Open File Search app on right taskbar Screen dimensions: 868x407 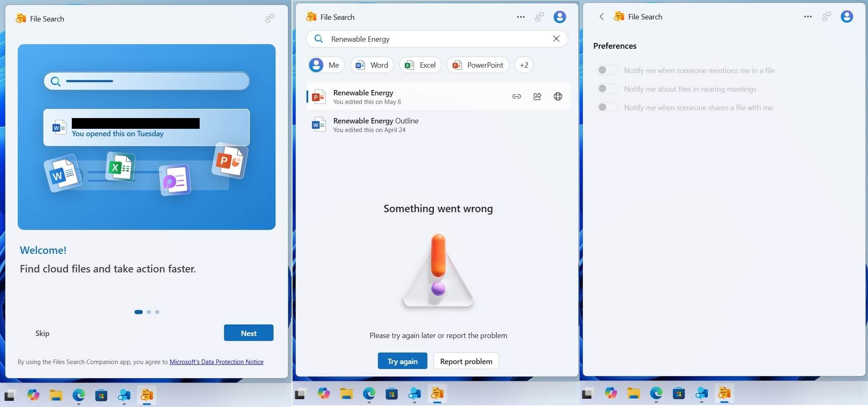click(x=724, y=393)
